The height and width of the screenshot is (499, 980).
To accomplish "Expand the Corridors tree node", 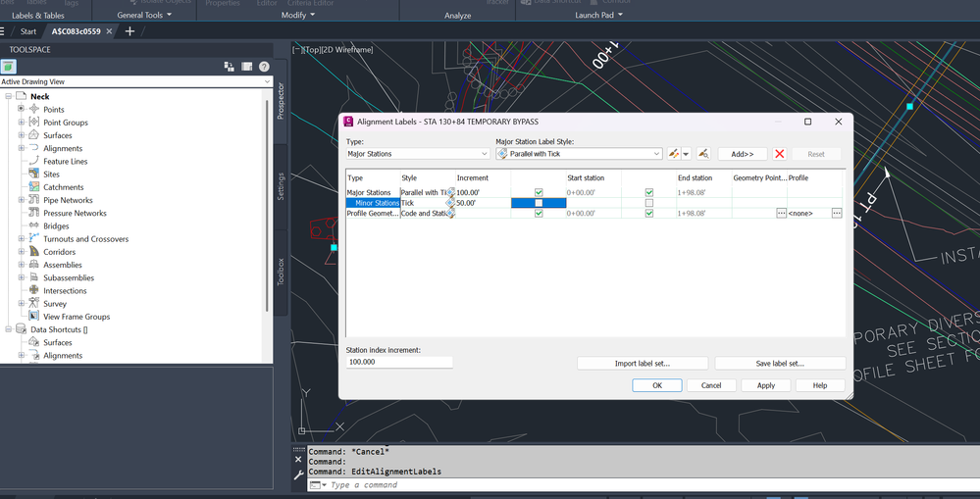I will click(x=22, y=252).
